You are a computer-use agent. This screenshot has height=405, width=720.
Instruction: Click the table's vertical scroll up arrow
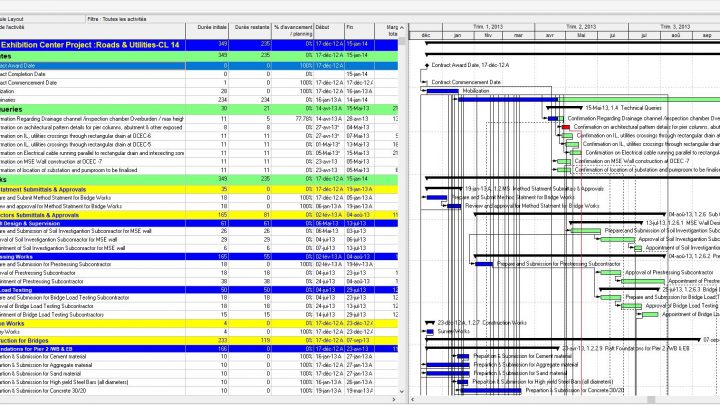402,28
